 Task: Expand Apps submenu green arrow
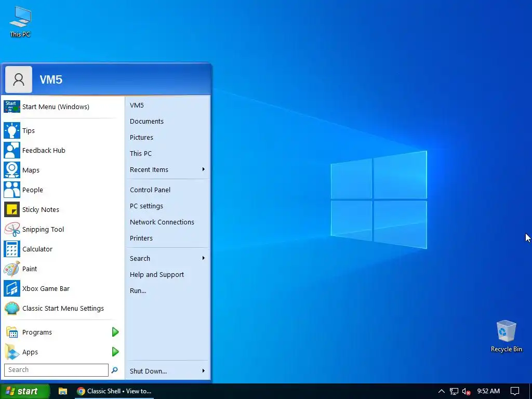pos(115,352)
